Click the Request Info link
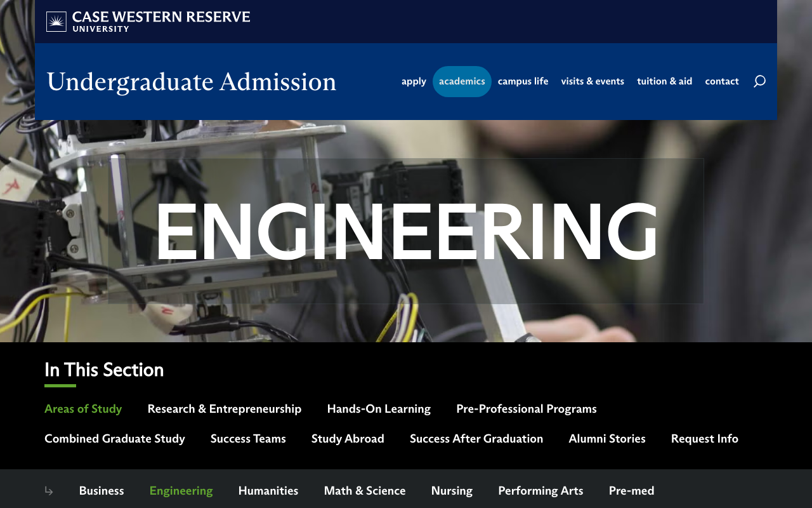Screen dimensions: 812x508 coord(705,439)
